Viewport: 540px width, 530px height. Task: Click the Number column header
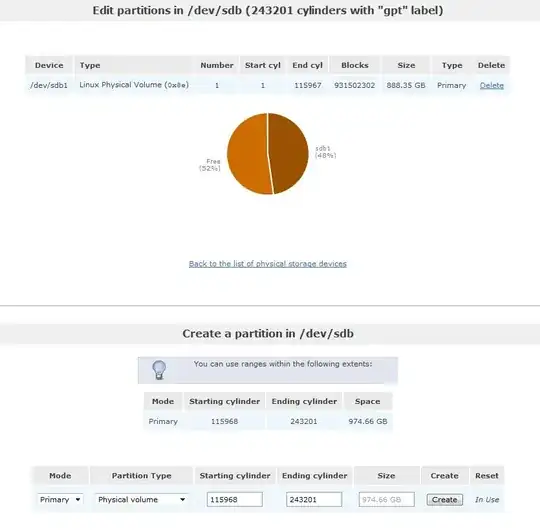pos(217,65)
